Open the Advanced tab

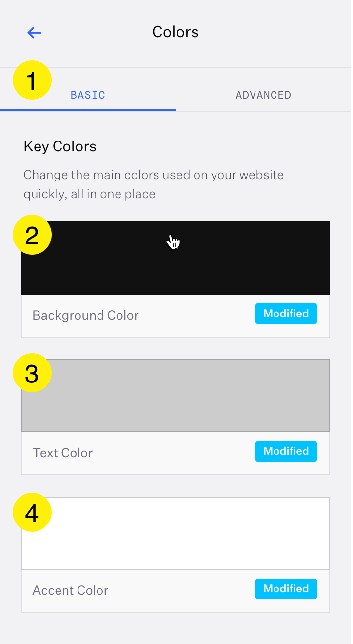point(263,95)
